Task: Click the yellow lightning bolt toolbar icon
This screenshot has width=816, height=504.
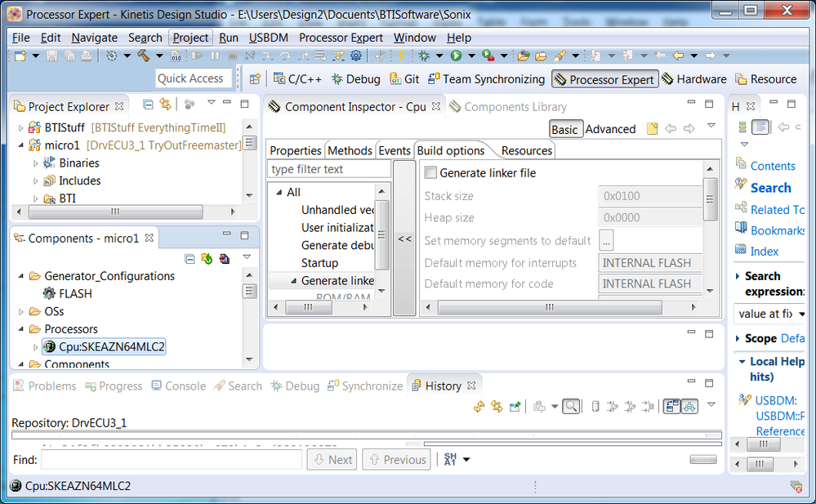Action: tap(401, 56)
